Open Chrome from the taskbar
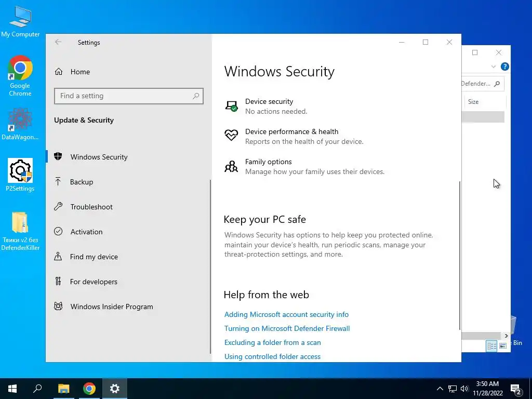This screenshot has width=532, height=399. click(89, 389)
